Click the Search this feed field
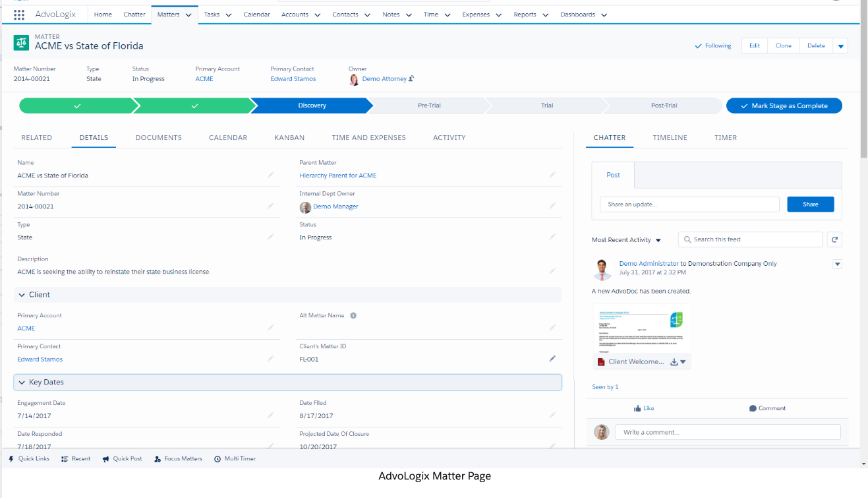Screen dimensions: 868x498 click(x=750, y=239)
